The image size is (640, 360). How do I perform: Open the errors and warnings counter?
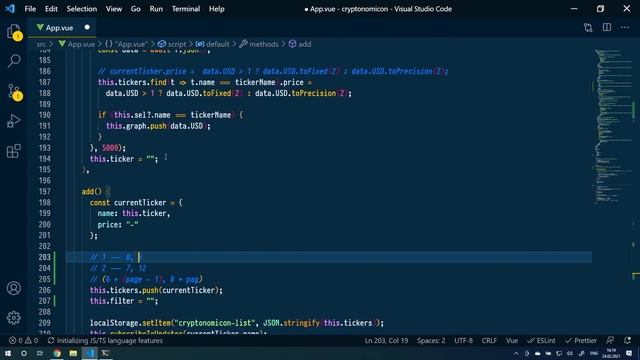[x=23, y=340]
